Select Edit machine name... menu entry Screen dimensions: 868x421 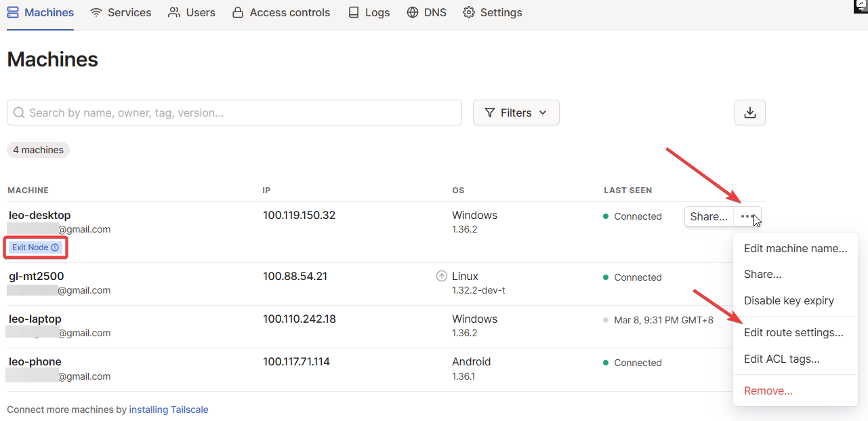(x=795, y=248)
